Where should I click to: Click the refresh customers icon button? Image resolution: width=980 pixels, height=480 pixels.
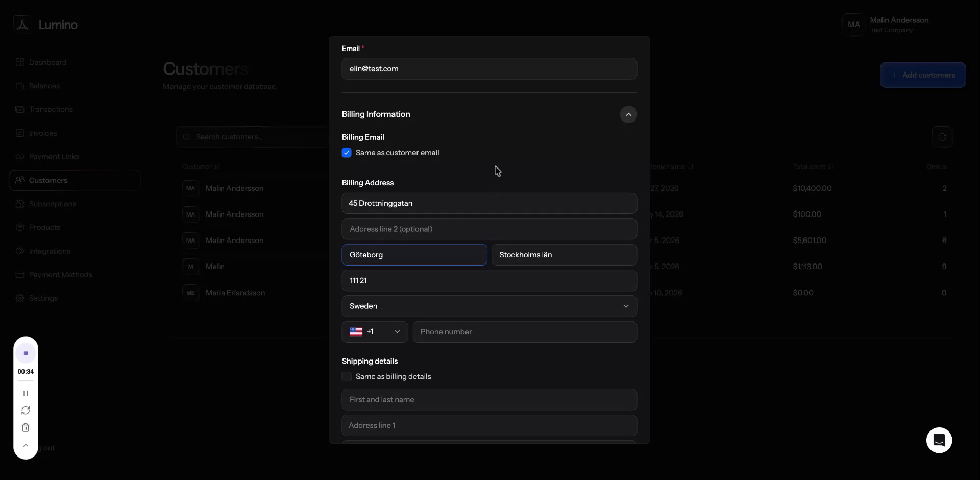pos(942,137)
